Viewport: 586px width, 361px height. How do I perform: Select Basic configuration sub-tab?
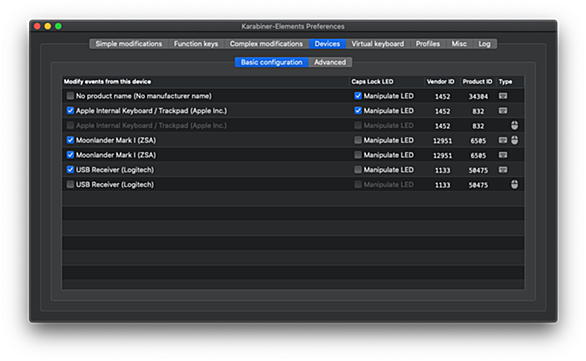click(x=272, y=62)
